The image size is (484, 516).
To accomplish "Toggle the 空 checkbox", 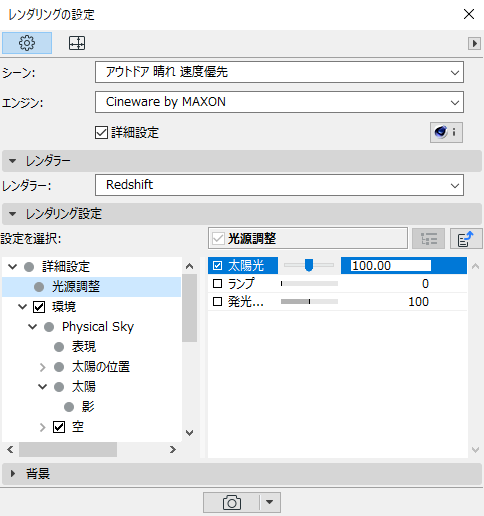I will pos(59,427).
